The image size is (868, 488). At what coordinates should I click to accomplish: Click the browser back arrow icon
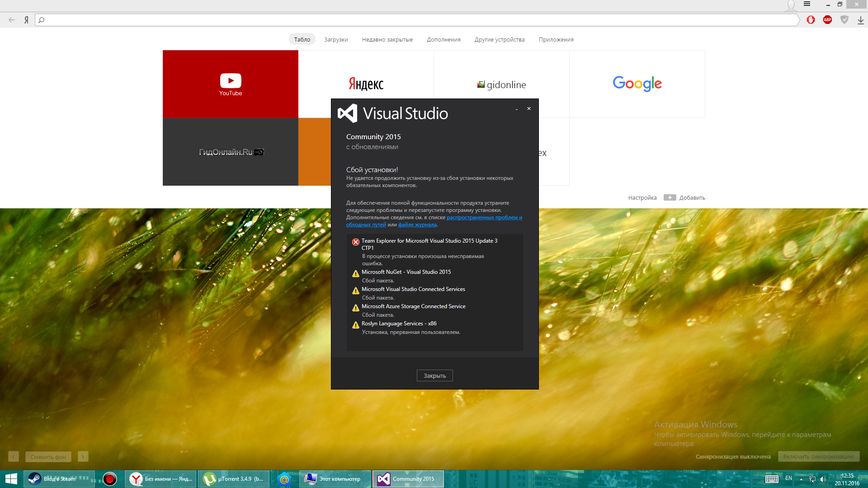coord(12,20)
